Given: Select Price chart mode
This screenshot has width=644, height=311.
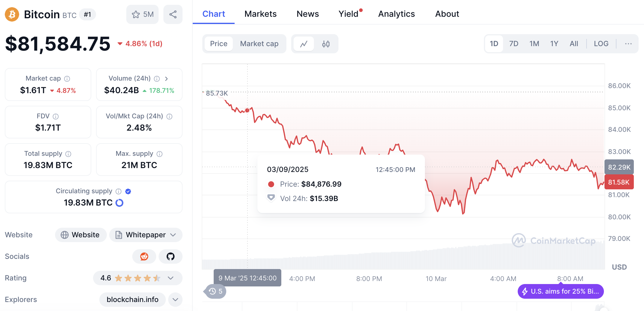Looking at the screenshot, I should [219, 44].
